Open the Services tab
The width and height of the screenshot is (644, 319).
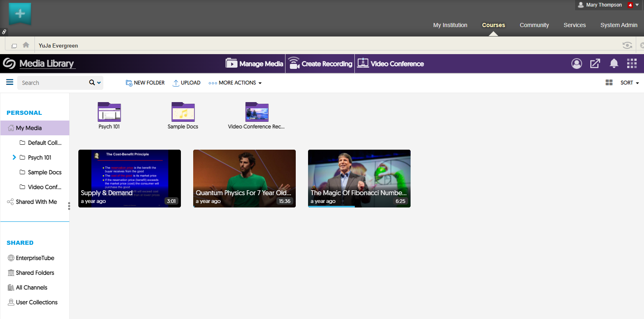click(x=575, y=25)
